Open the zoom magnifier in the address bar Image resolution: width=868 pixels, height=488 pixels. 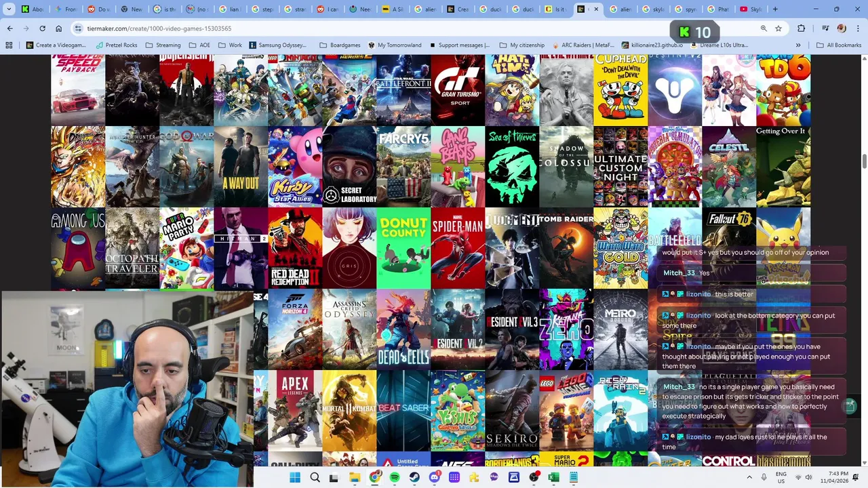[x=764, y=28]
